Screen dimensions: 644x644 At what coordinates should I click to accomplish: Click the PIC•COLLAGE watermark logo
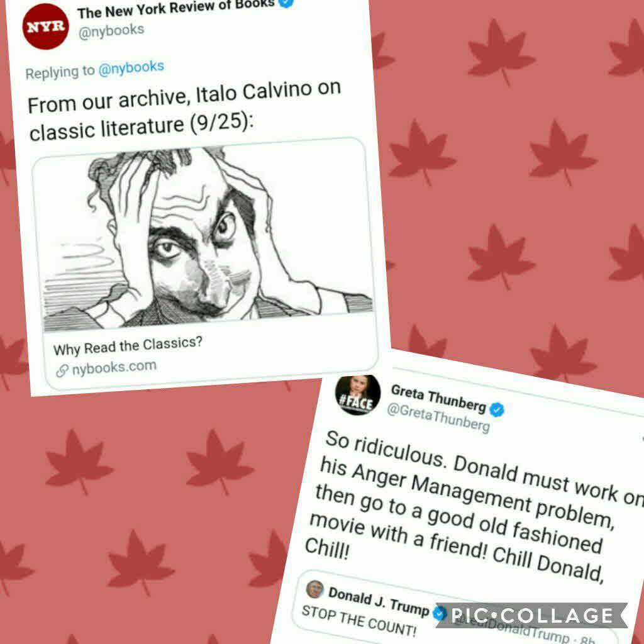tap(532, 615)
